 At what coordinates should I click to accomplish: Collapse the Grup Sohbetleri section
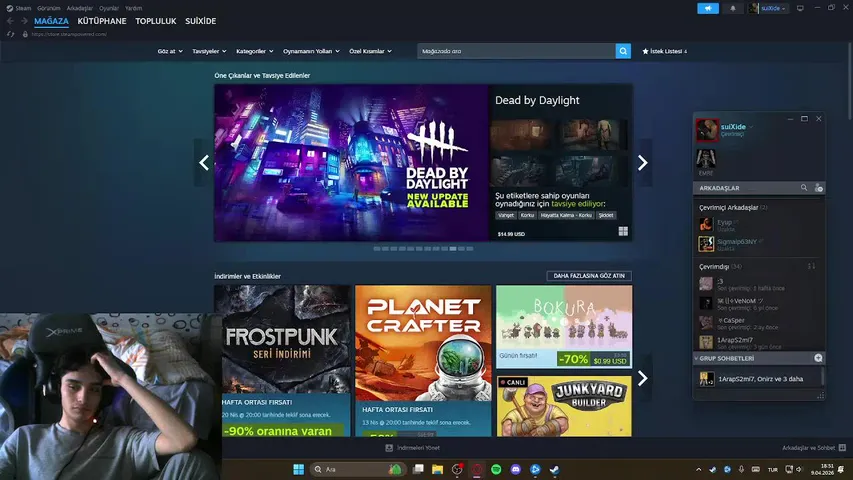pos(696,358)
